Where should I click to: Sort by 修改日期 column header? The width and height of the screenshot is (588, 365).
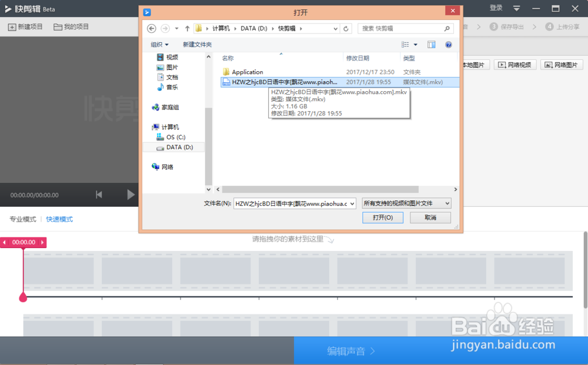(x=358, y=58)
